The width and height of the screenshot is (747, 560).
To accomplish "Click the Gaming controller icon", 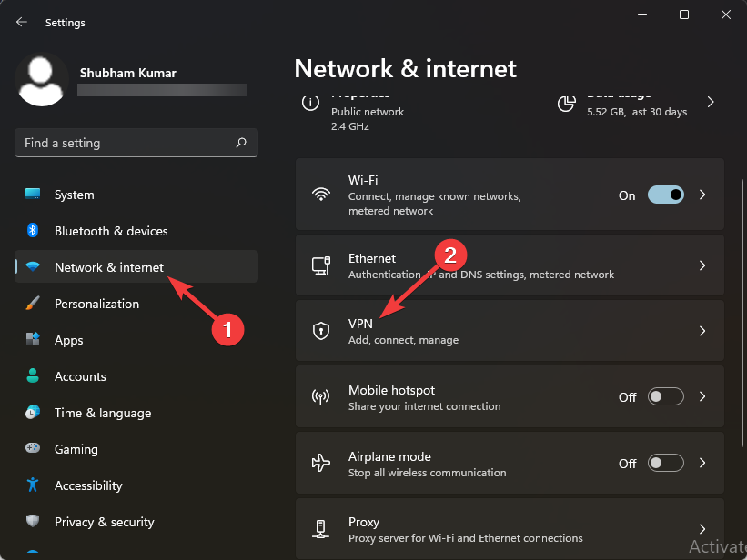I will coord(34,449).
